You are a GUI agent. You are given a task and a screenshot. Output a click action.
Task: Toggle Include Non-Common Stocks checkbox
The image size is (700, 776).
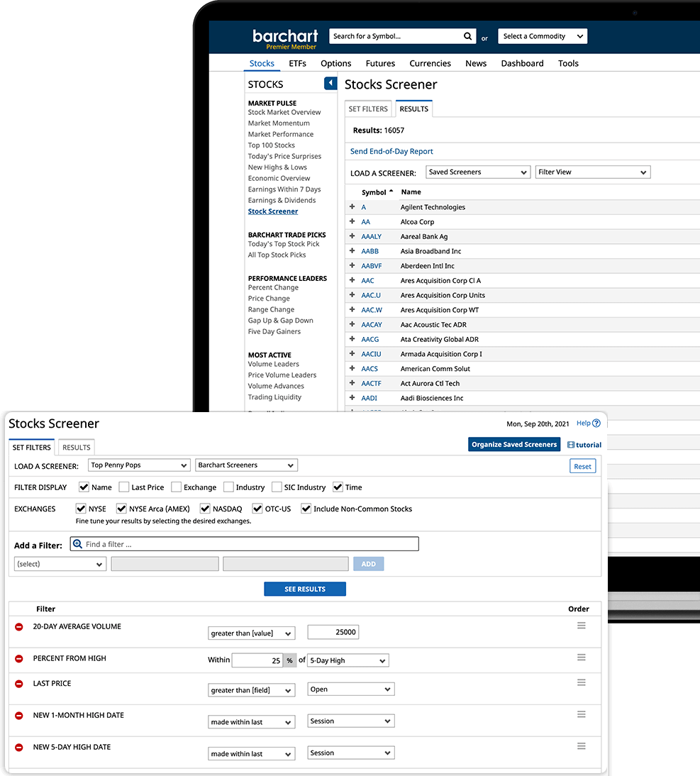pyautogui.click(x=306, y=509)
